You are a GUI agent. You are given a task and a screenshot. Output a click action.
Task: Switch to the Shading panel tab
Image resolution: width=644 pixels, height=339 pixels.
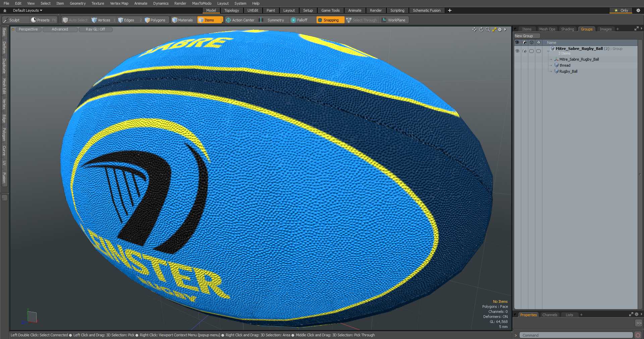coord(568,29)
